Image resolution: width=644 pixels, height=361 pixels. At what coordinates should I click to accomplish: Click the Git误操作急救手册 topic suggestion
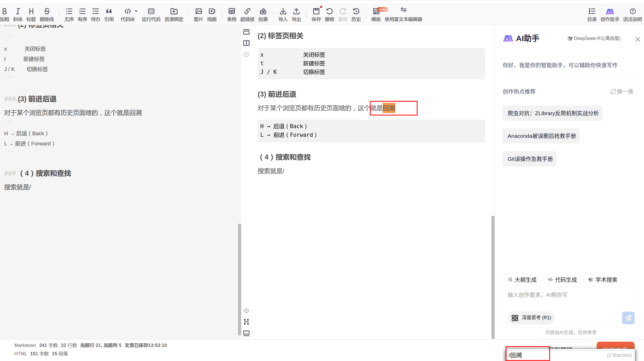530,159
